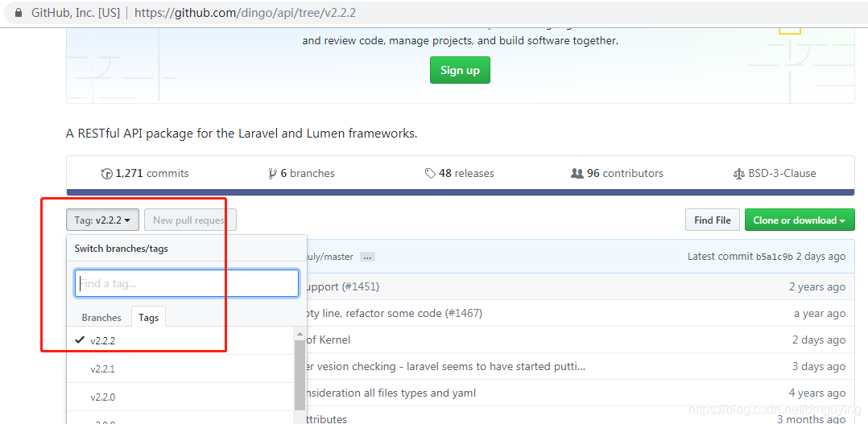Click the commits history icon

107,174
